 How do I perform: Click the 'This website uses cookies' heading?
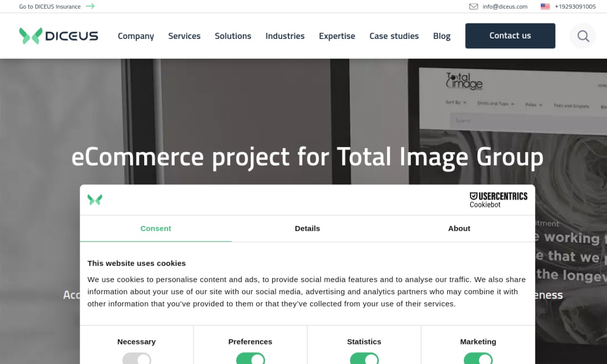(137, 264)
